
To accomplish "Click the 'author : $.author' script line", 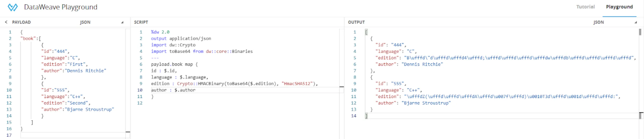I will point(173,90).
